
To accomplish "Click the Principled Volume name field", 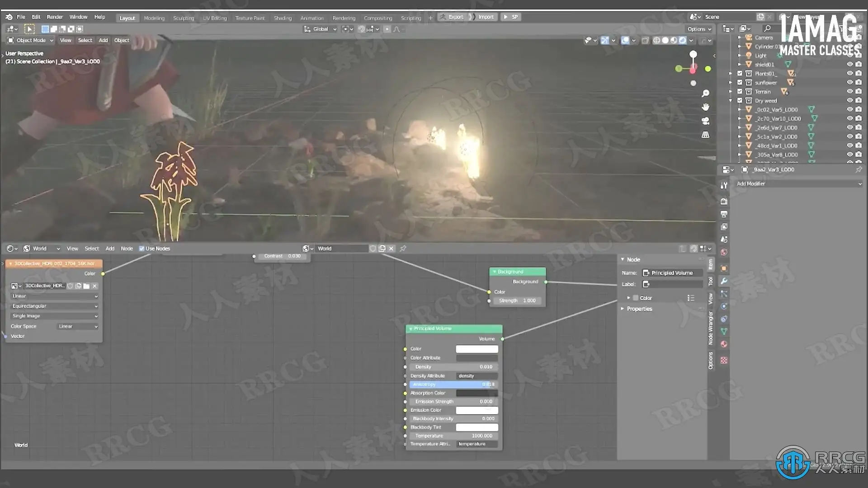I will pyautogui.click(x=673, y=273).
